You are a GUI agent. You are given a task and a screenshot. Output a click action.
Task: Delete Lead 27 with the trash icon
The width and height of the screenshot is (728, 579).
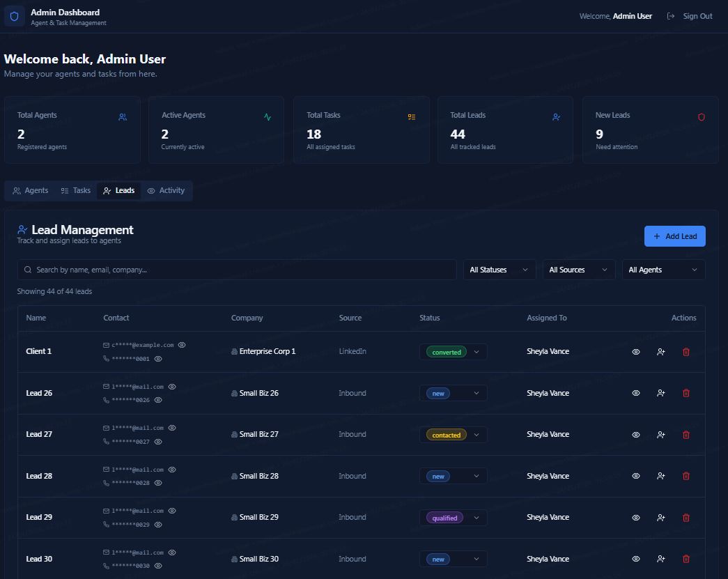coord(686,434)
